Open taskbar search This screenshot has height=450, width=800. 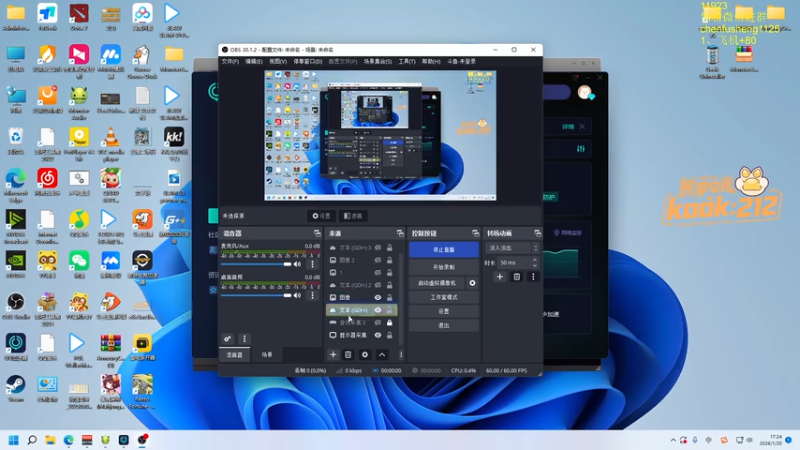click(x=32, y=440)
